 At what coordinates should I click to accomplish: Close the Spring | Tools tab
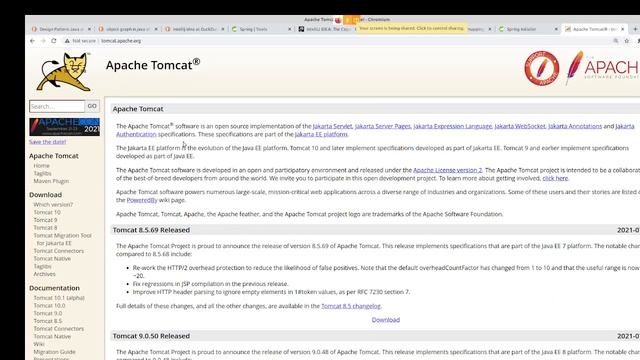290,29
